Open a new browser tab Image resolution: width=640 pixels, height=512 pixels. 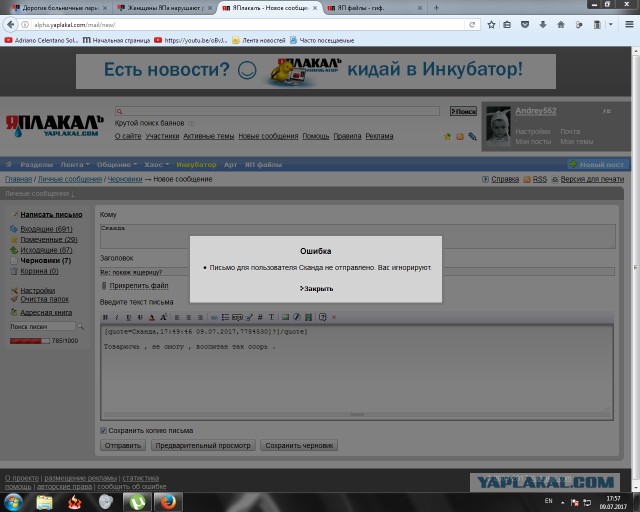pos(436,8)
